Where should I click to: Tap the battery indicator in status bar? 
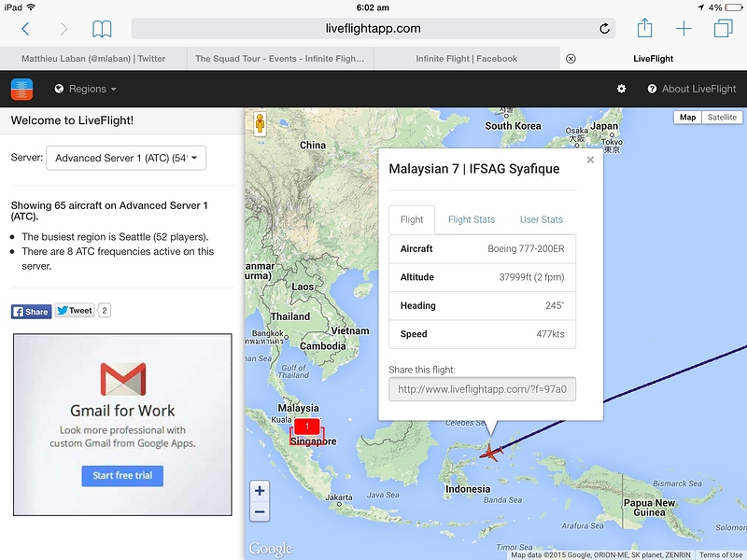click(x=733, y=7)
